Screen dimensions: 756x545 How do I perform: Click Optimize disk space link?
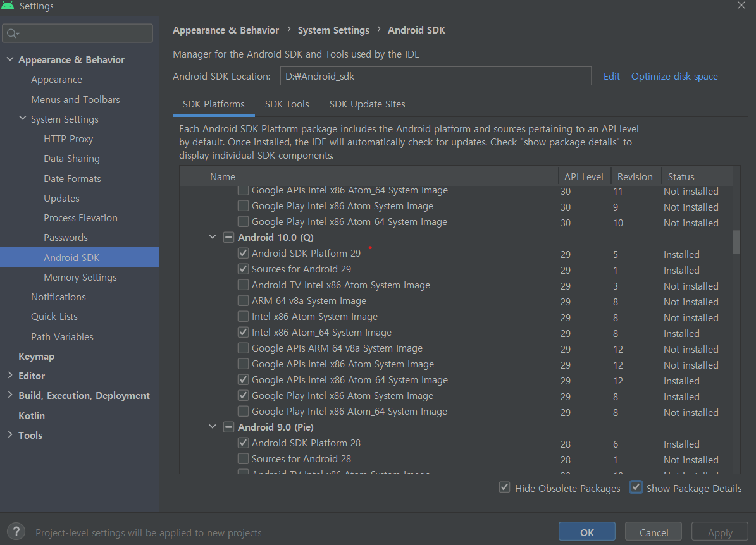[674, 76]
